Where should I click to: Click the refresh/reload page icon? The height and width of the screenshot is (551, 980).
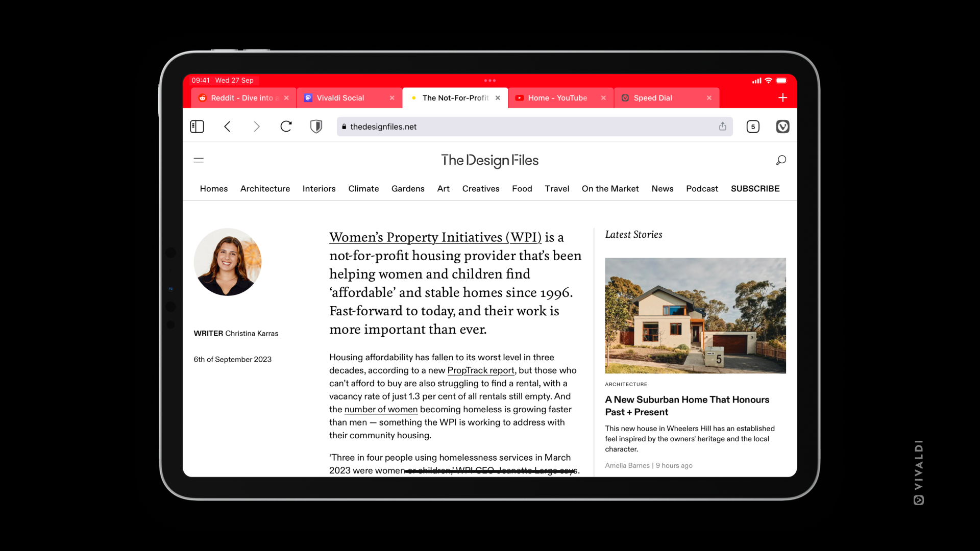click(x=285, y=127)
